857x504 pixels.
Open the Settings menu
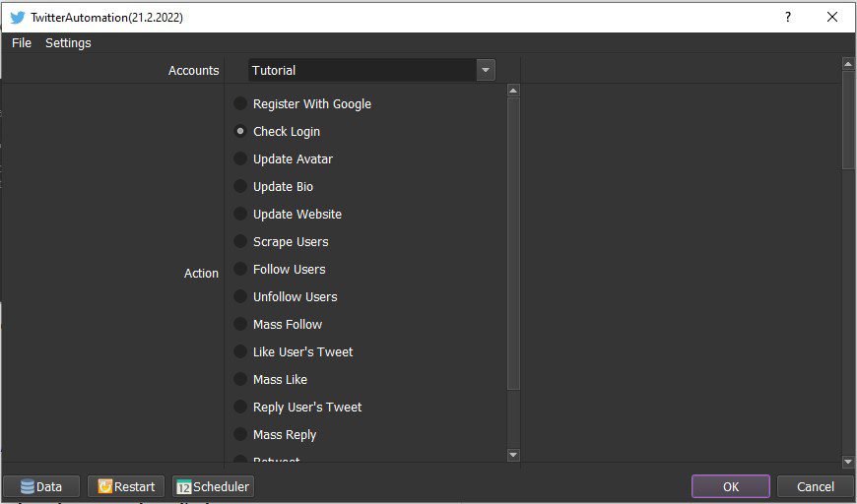tap(68, 42)
